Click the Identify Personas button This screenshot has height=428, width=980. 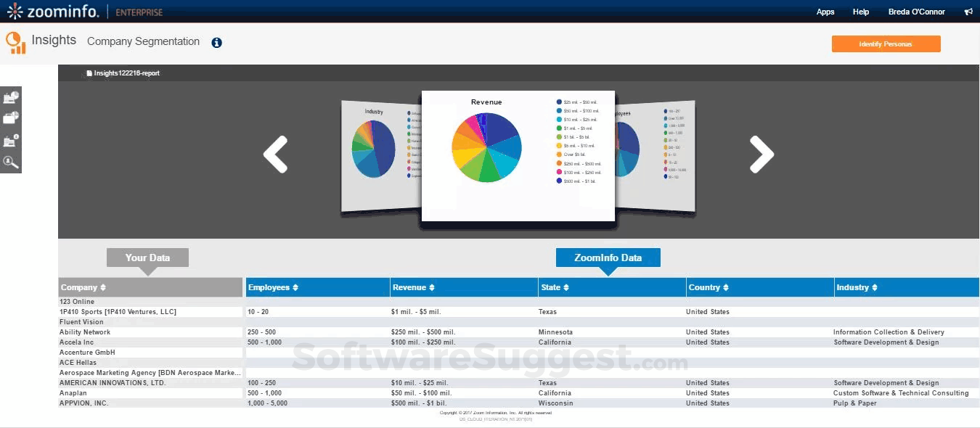pyautogui.click(x=886, y=44)
